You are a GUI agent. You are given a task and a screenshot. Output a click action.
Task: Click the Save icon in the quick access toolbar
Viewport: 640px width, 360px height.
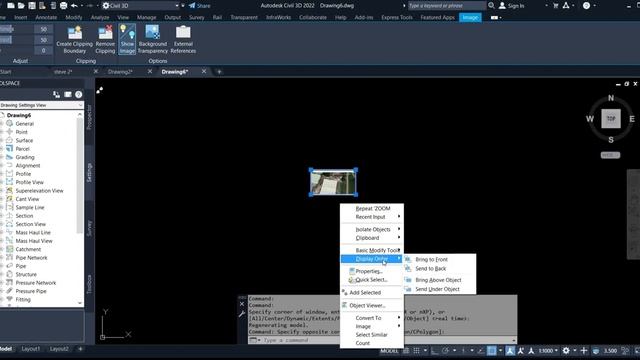point(31,6)
